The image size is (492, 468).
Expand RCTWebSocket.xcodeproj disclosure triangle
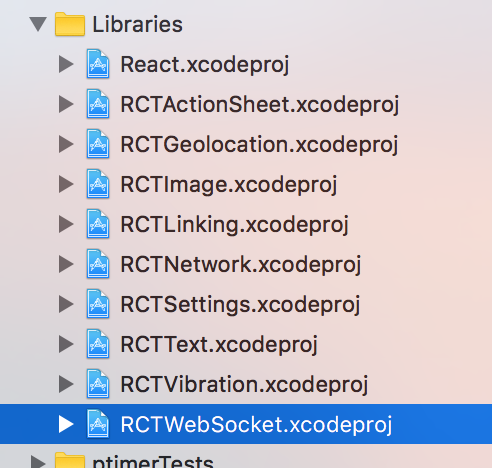tap(66, 424)
